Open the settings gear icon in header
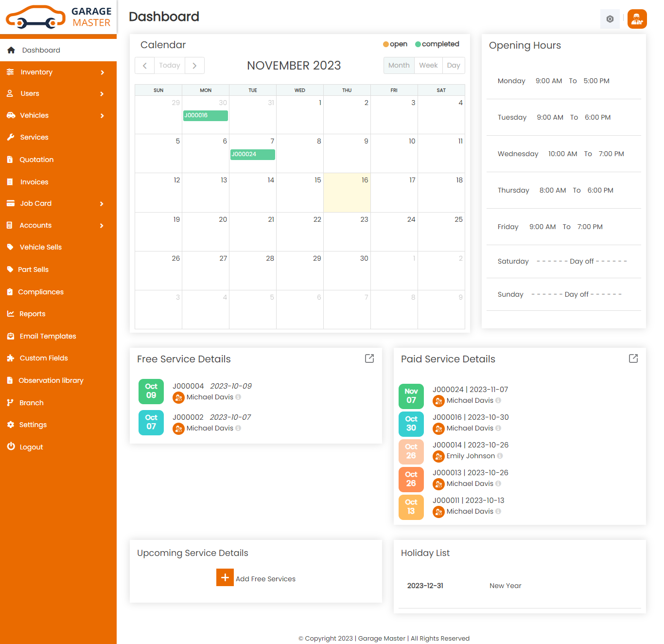 click(610, 19)
